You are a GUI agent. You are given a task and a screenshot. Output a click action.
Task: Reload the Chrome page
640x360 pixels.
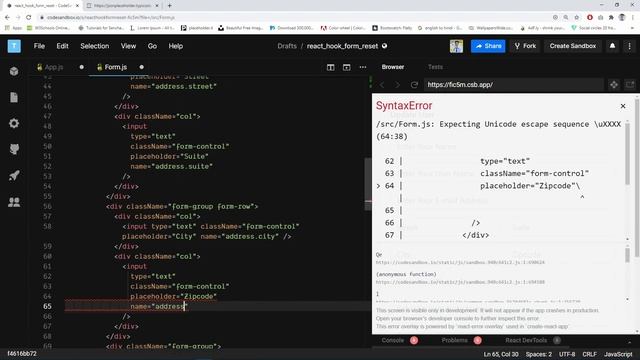29,18
